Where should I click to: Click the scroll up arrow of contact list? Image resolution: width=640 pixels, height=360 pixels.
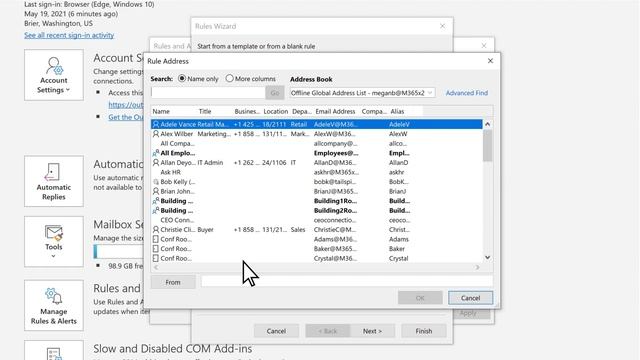point(487,124)
